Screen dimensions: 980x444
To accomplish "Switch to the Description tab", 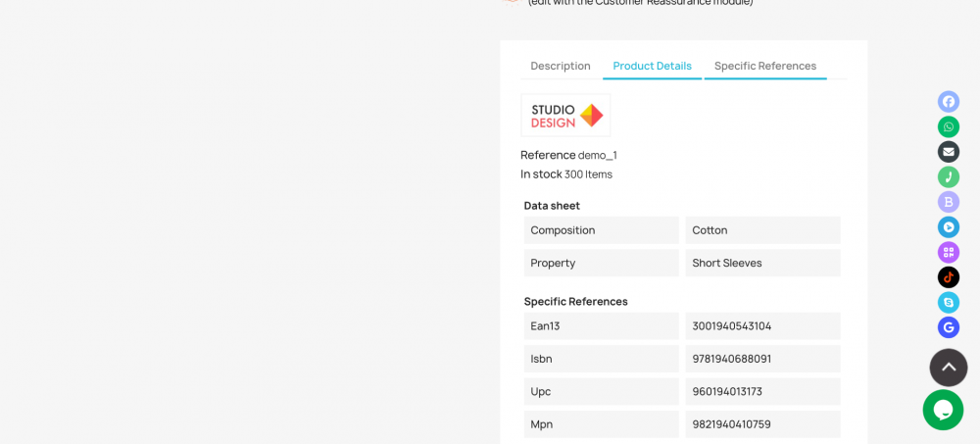I will tap(561, 66).
